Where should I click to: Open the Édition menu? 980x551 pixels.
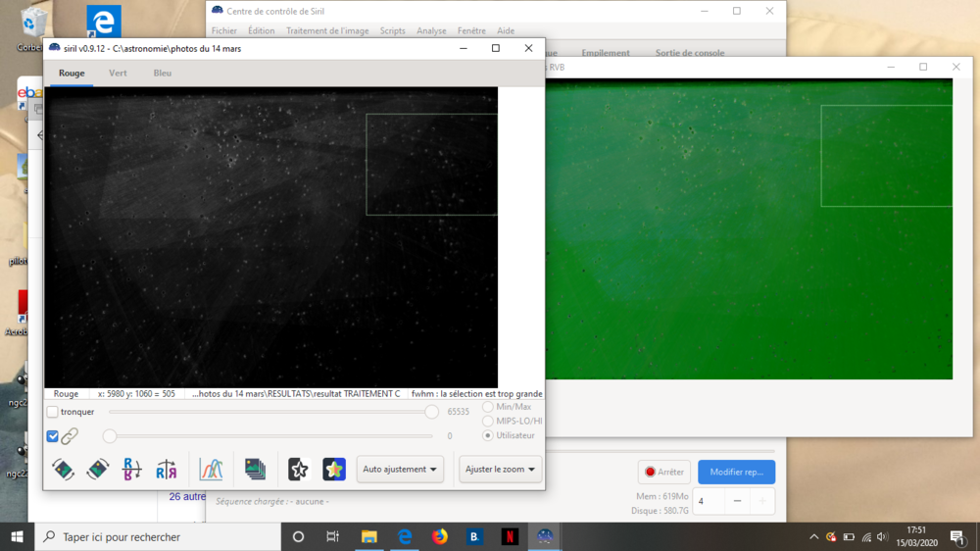coord(262,30)
